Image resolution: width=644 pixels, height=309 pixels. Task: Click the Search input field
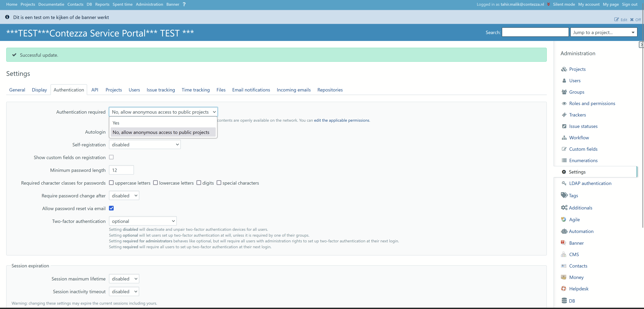click(535, 32)
